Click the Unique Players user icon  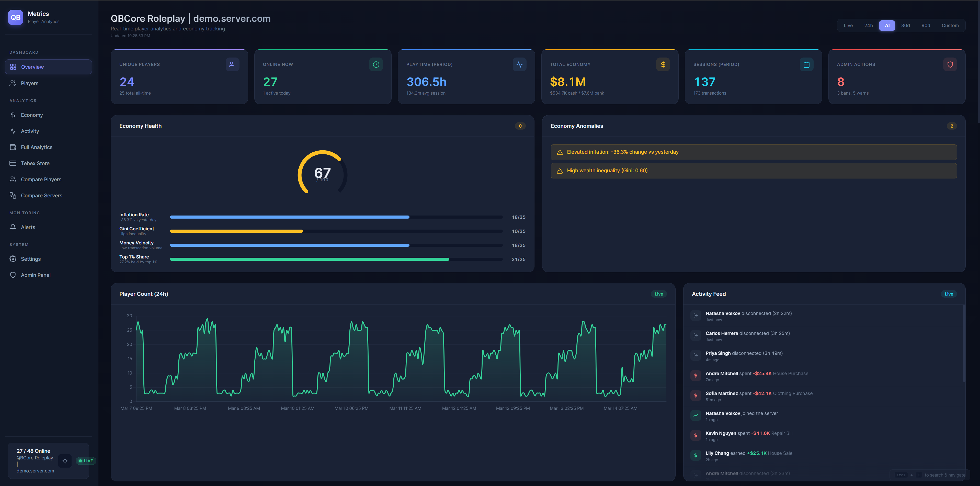[x=232, y=64]
